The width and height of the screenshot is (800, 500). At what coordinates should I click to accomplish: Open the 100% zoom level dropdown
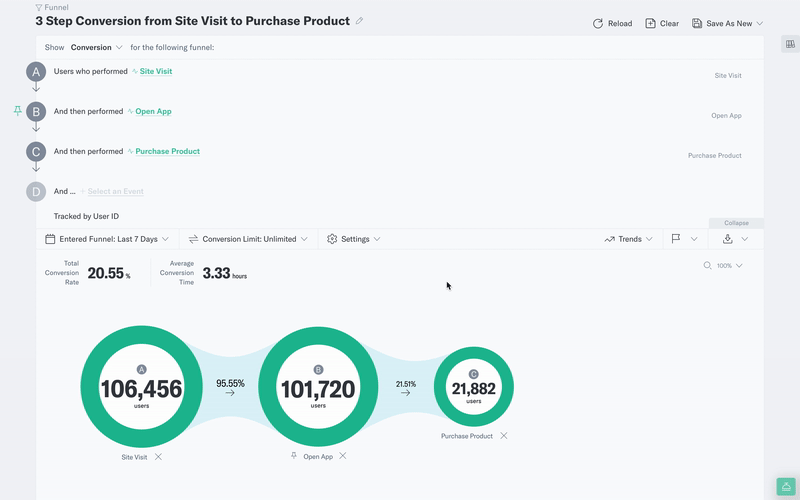tap(730, 265)
